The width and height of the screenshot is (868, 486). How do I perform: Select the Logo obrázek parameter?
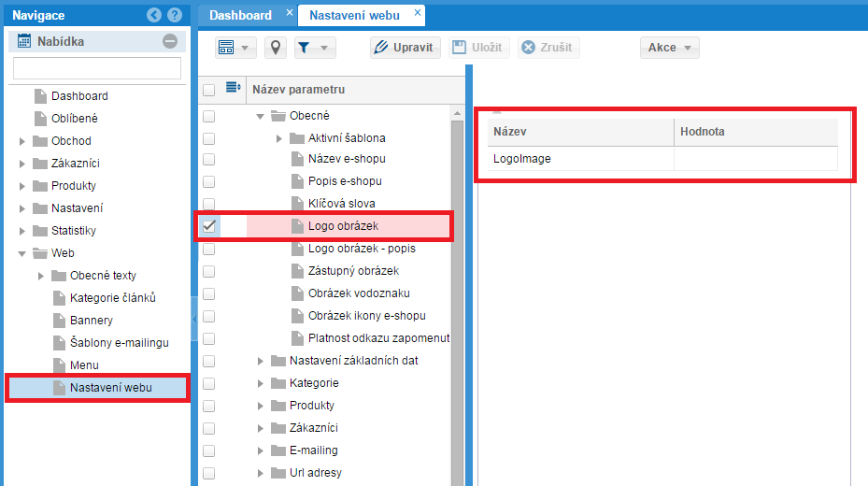(343, 226)
